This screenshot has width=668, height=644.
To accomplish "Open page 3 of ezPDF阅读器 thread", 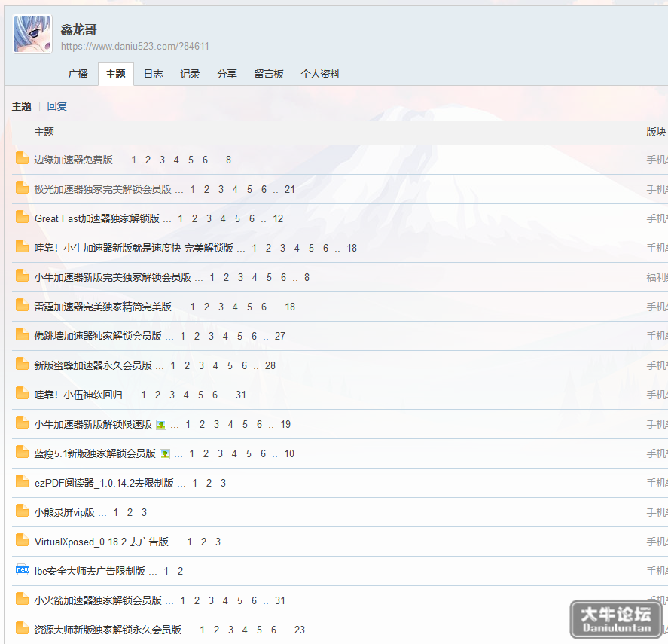I will (x=223, y=484).
